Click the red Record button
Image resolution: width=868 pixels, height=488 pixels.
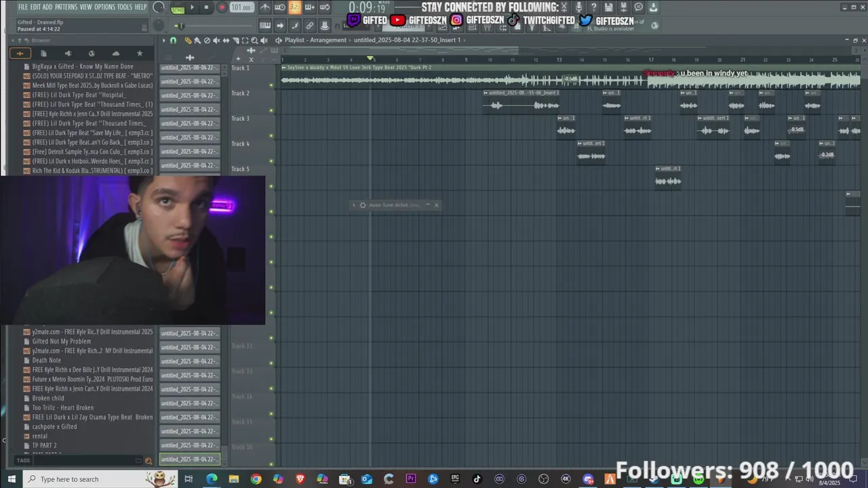222,7
